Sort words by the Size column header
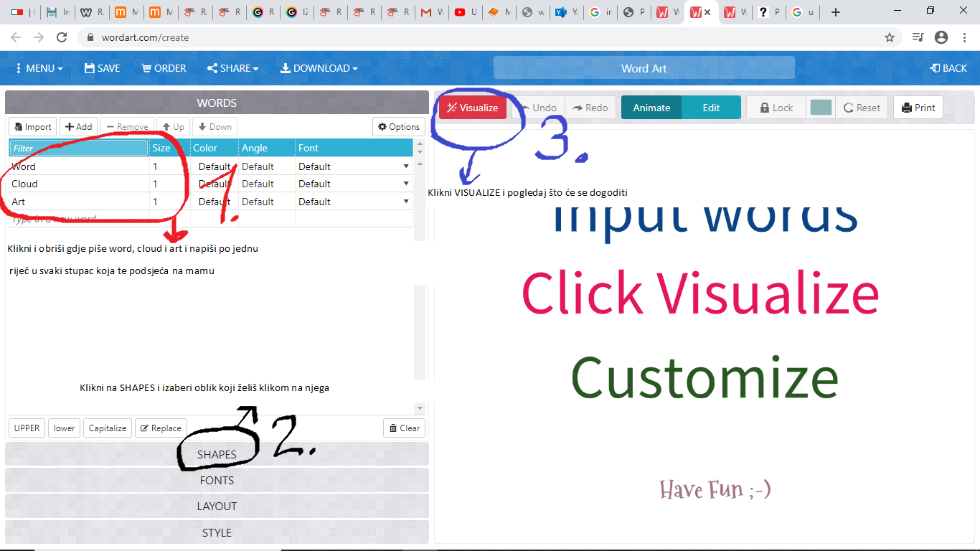 (170, 148)
